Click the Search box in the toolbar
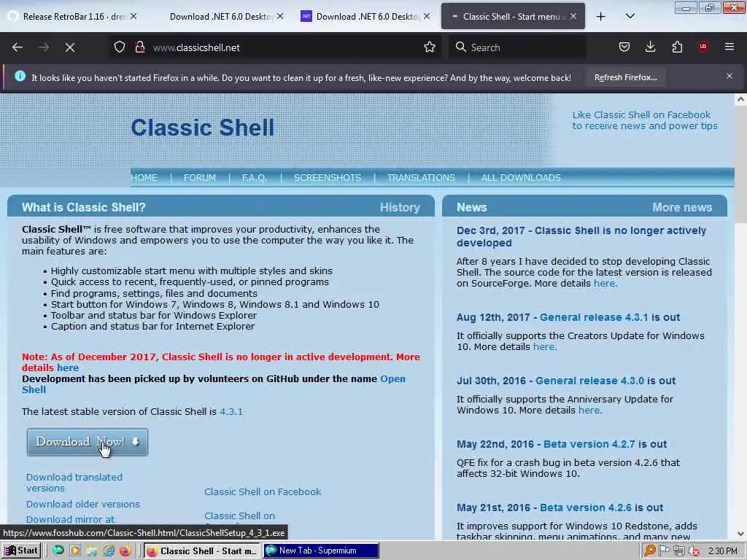This screenshot has height=560, width=747. point(519,47)
